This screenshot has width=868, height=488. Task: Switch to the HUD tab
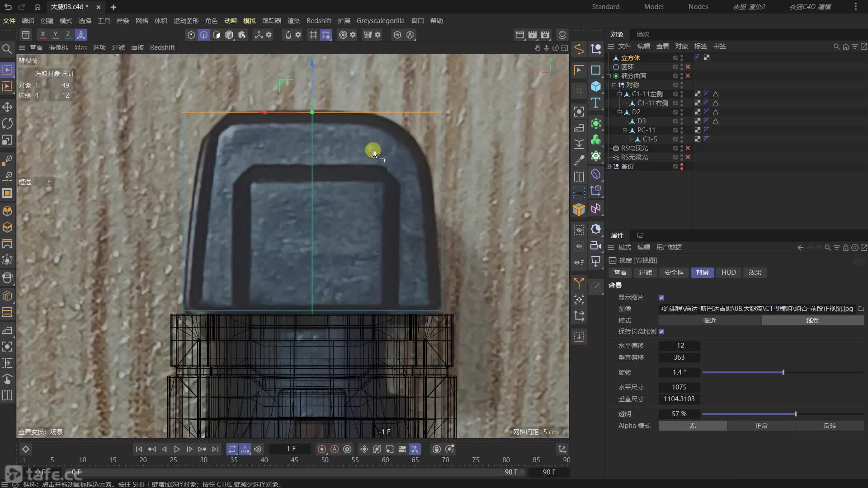click(728, 272)
